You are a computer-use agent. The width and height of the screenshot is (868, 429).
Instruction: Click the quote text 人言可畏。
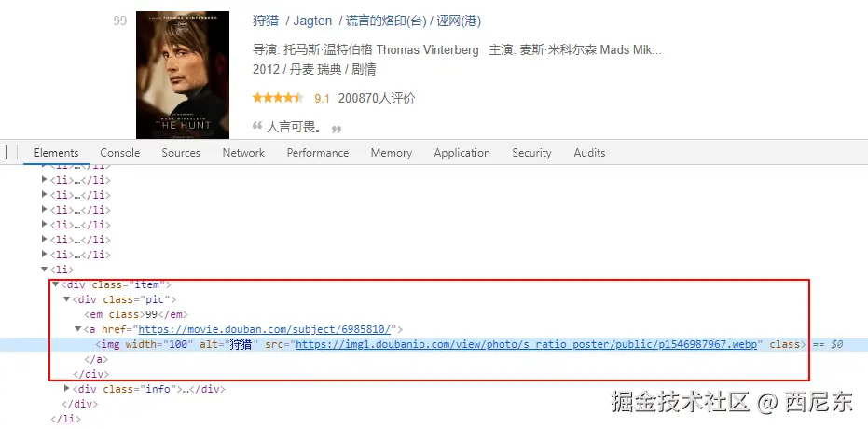click(x=295, y=128)
